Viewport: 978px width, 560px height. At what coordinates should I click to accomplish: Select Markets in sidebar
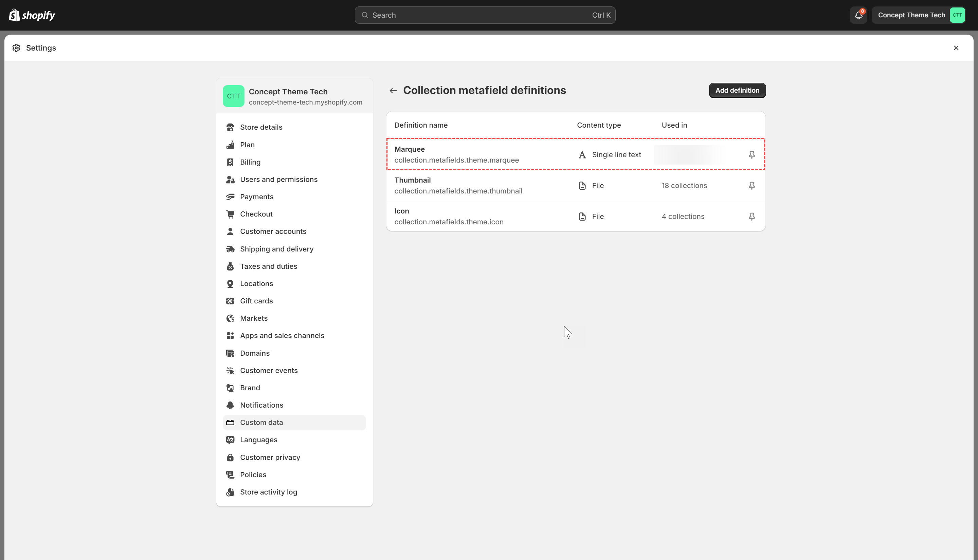click(x=294, y=318)
